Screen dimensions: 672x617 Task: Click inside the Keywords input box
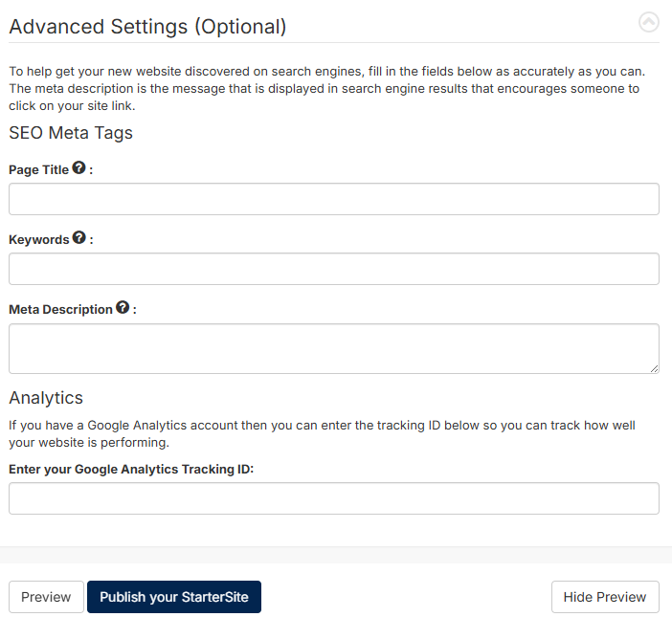pos(334,269)
